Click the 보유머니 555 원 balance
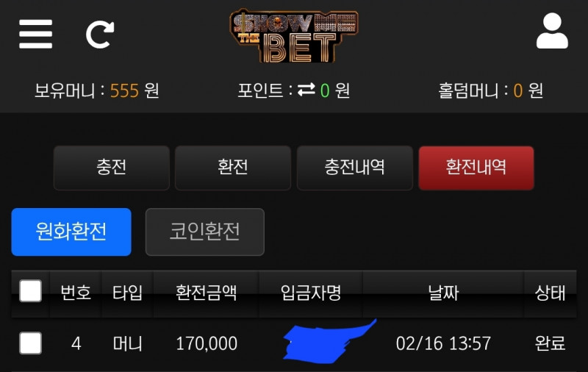Image resolution: width=588 pixels, height=372 pixels. click(x=97, y=90)
